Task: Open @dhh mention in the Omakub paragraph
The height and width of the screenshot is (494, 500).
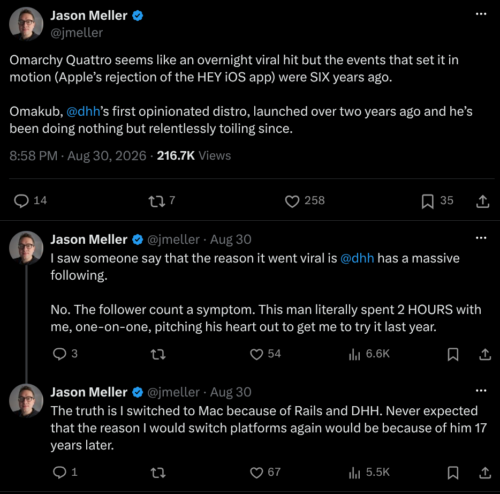Action: [83, 111]
